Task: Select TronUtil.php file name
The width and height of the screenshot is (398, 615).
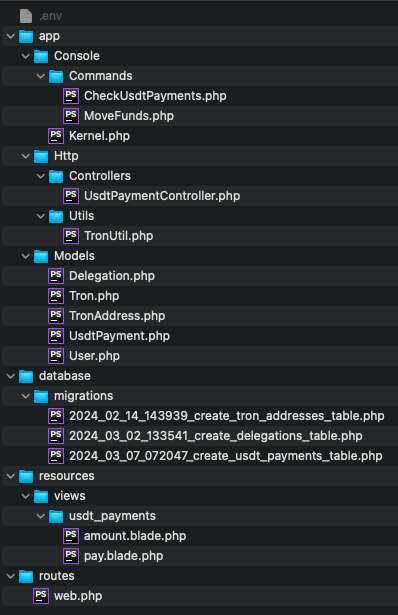Action: pos(118,236)
